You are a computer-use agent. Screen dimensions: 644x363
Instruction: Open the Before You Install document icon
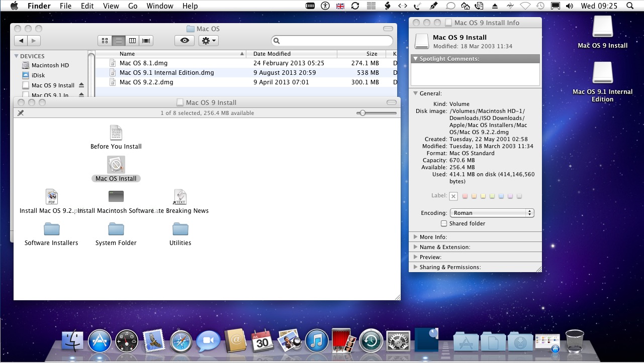(116, 133)
